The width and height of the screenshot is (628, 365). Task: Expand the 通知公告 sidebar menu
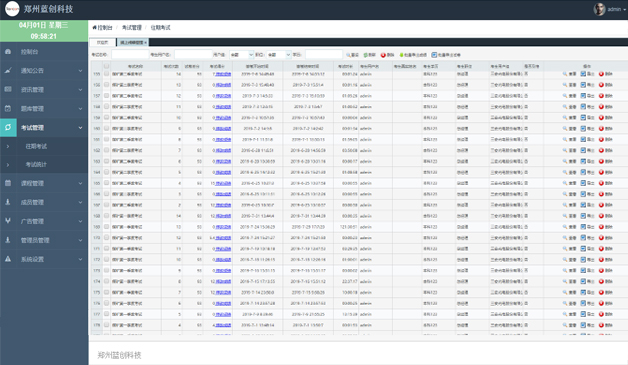click(44, 71)
